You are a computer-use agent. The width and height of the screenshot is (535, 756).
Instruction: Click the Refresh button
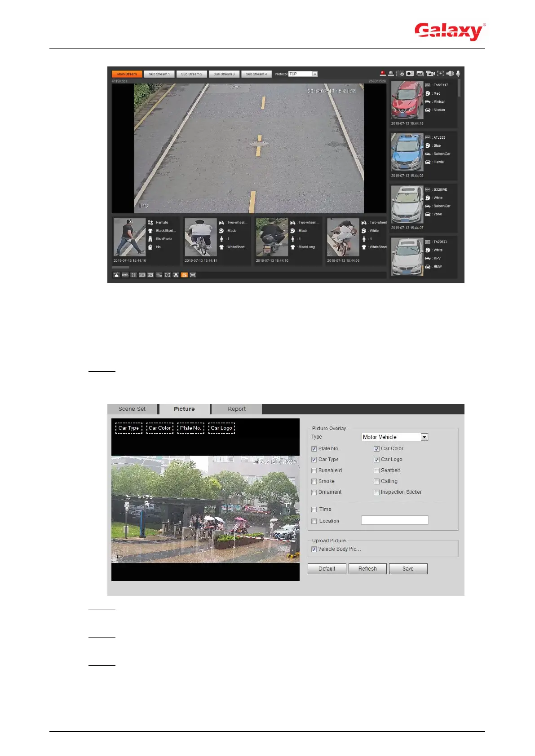click(367, 569)
